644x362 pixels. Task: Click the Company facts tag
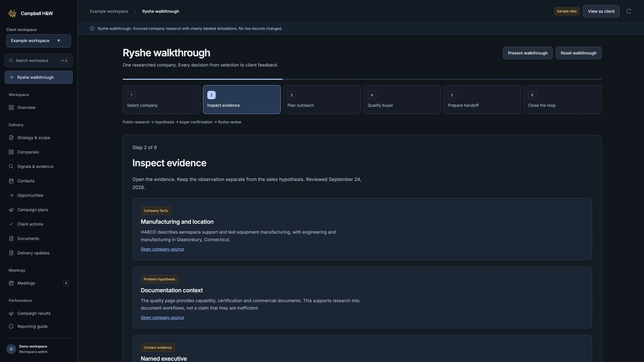(156, 211)
